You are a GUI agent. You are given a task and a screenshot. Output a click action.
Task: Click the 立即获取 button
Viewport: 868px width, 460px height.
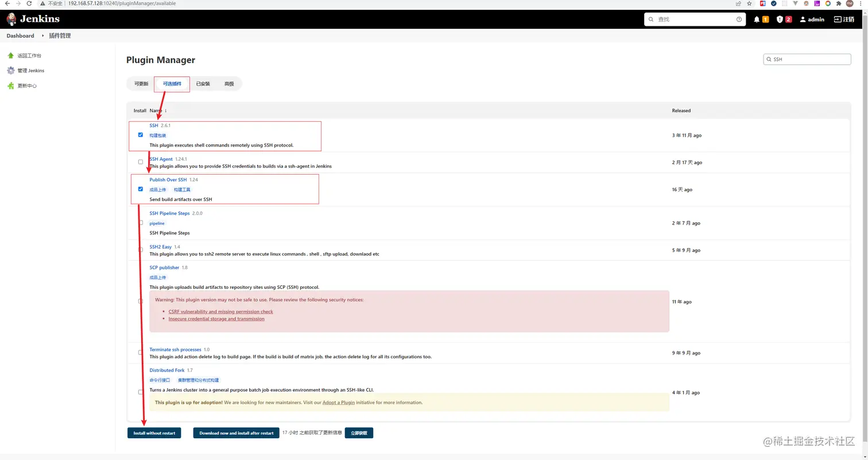coord(359,433)
